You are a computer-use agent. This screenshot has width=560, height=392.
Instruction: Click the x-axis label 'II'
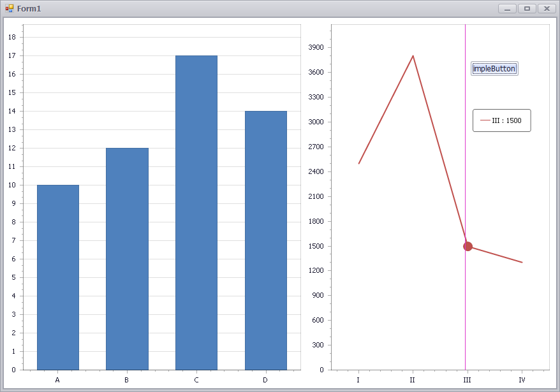tap(413, 381)
